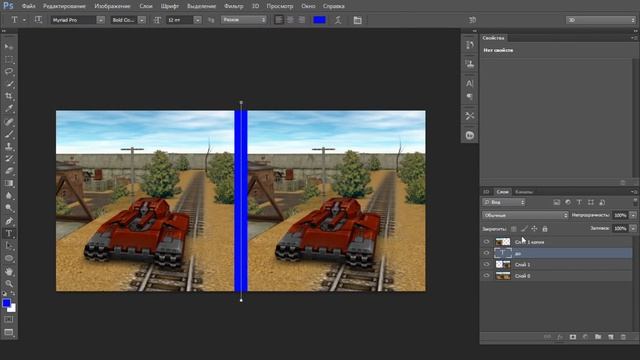Viewport: 640px width, 360px height.
Task: Open the layer fill slider dropdown
Action: [633, 229]
